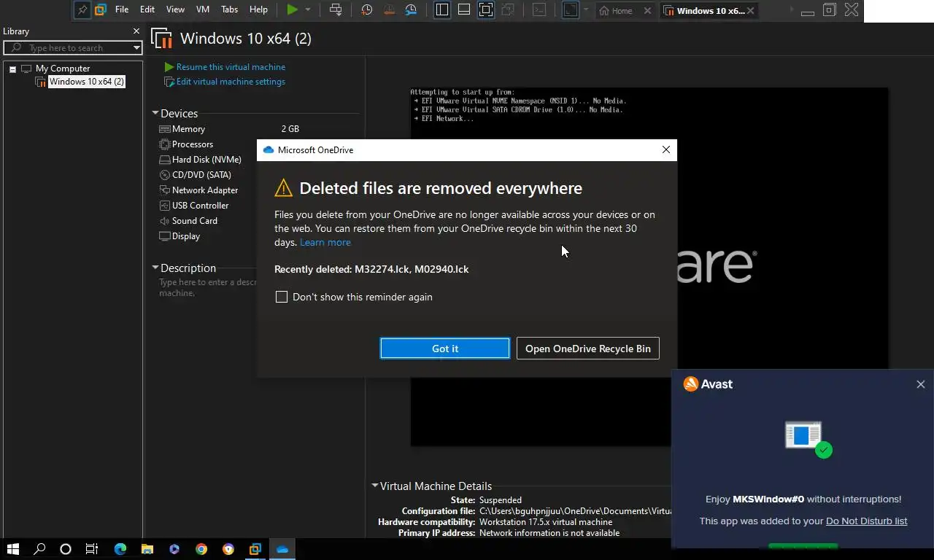Open the VM menu
The height and width of the screenshot is (560, 934).
203,9
